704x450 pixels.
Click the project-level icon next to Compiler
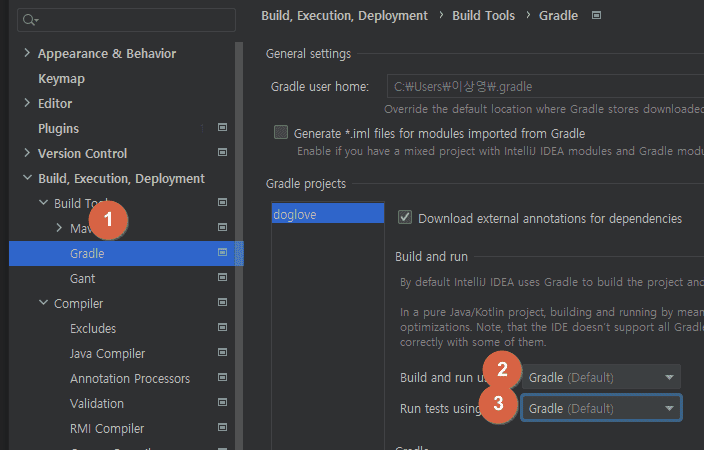pos(222,303)
